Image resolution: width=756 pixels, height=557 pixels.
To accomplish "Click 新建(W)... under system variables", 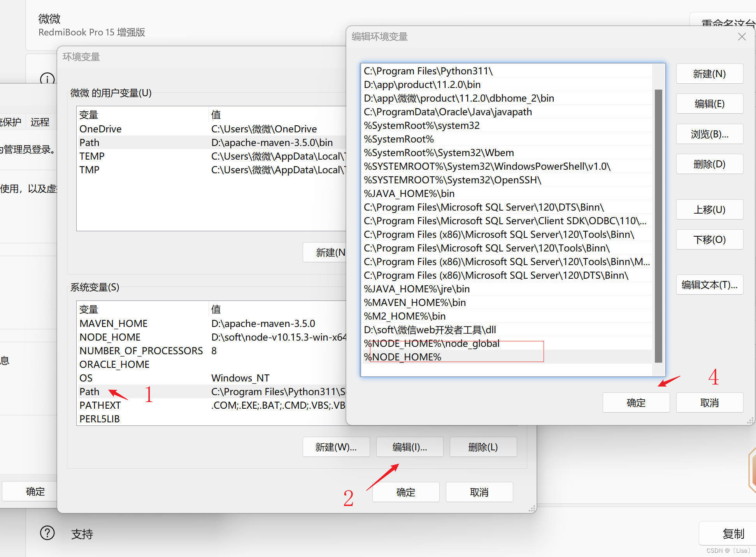I will point(336,447).
